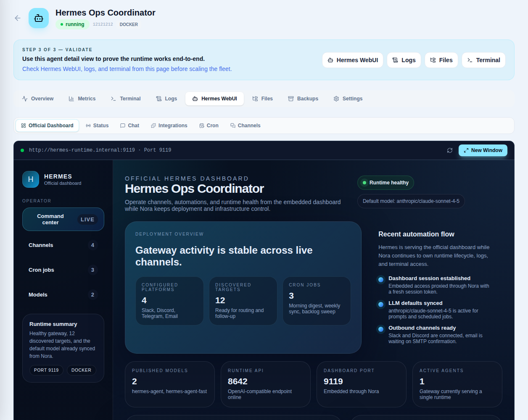Image resolution: width=528 pixels, height=420 pixels.
Task: Click the PORT 9119 badge
Action: [46, 370]
